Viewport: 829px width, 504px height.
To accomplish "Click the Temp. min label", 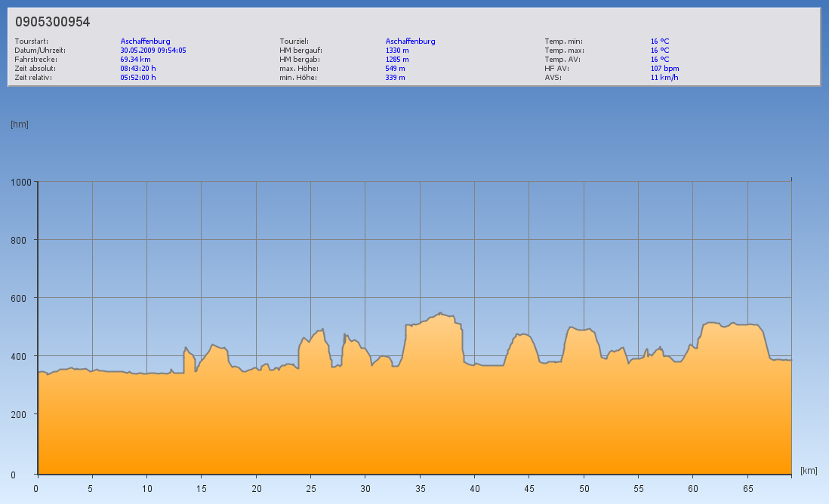I will (563, 41).
